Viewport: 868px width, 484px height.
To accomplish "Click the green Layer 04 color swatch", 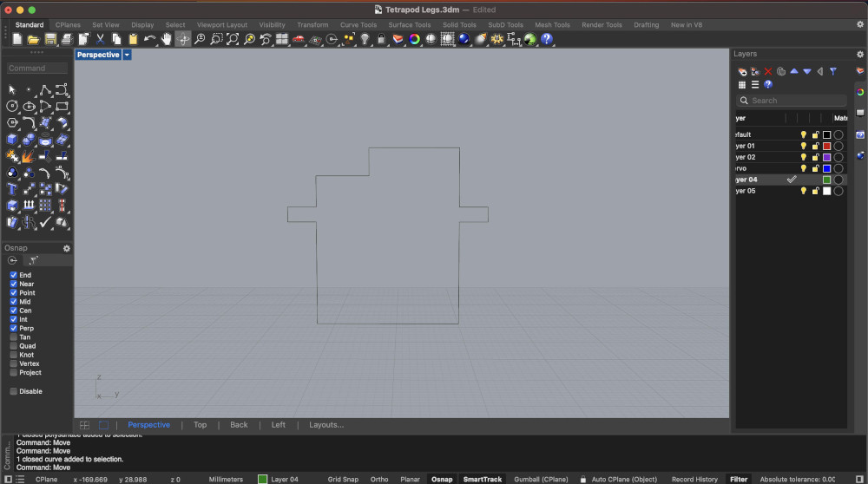I will tap(826, 180).
